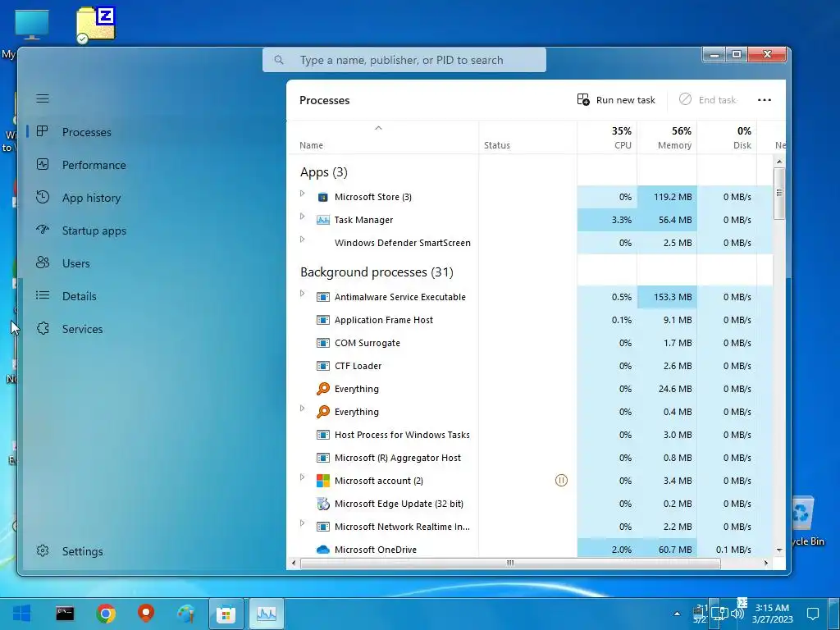This screenshot has height=630, width=840.
Task: Click the Microsoft OneDrive cloud icon
Action: (x=322, y=550)
